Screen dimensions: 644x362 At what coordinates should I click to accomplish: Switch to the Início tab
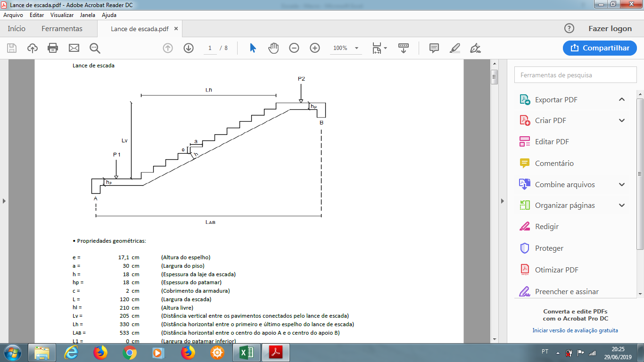[x=17, y=29]
